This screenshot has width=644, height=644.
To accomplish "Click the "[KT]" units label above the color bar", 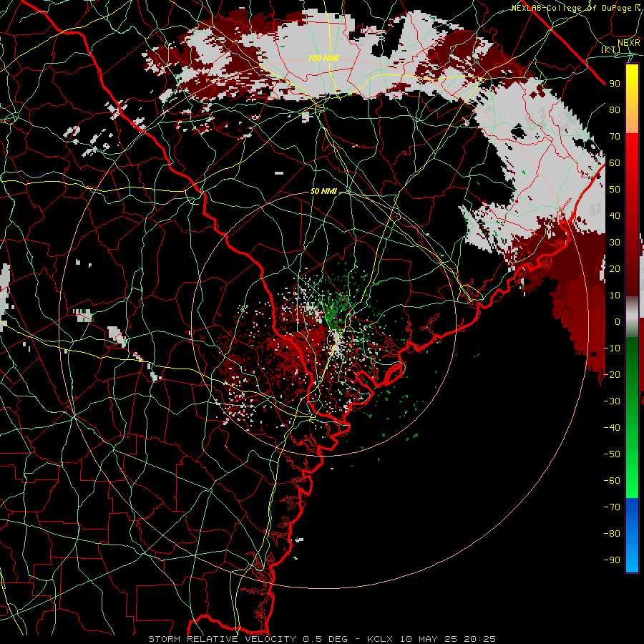I will 611,49.
